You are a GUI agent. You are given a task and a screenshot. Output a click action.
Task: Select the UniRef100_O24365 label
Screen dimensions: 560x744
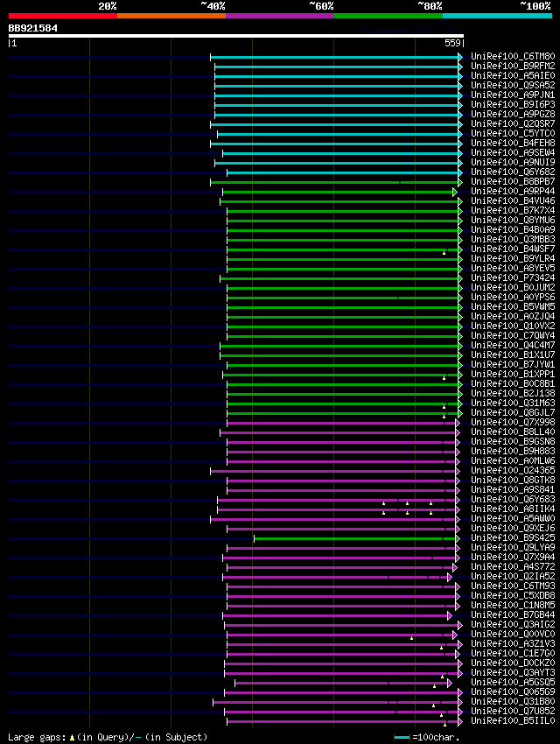[x=513, y=470]
